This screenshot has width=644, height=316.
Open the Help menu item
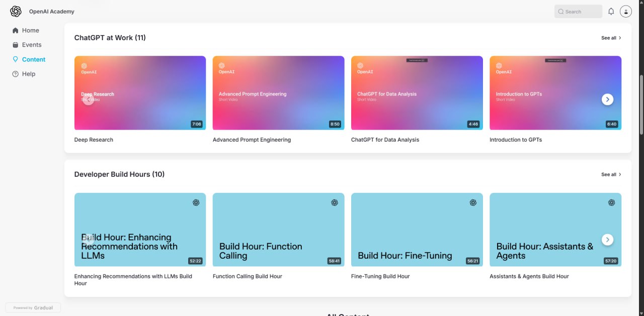[x=29, y=74]
